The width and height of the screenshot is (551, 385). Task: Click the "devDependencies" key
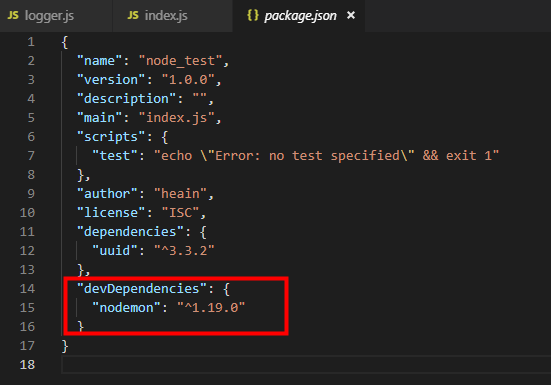[x=142, y=288]
